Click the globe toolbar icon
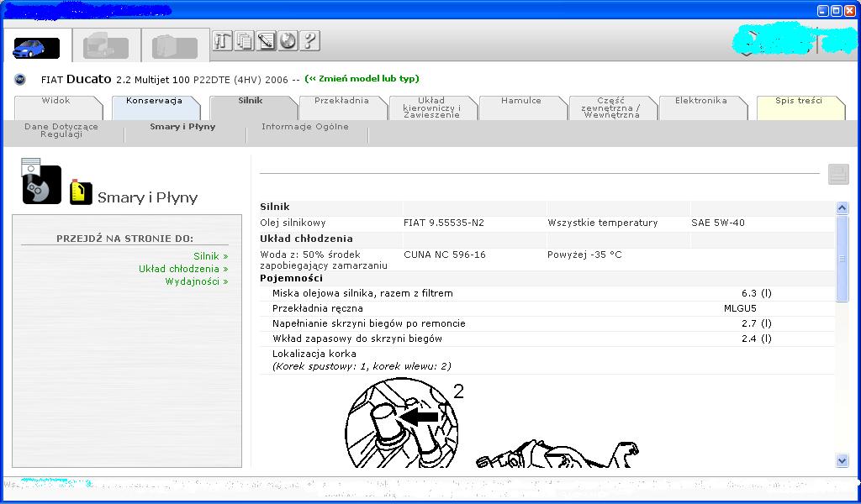 [x=288, y=40]
